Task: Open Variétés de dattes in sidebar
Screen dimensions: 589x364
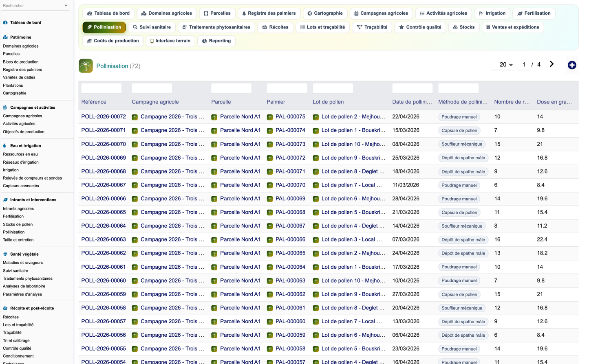Action: point(19,77)
